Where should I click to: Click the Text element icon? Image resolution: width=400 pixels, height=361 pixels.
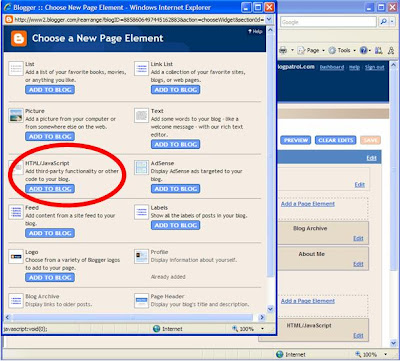141,116
